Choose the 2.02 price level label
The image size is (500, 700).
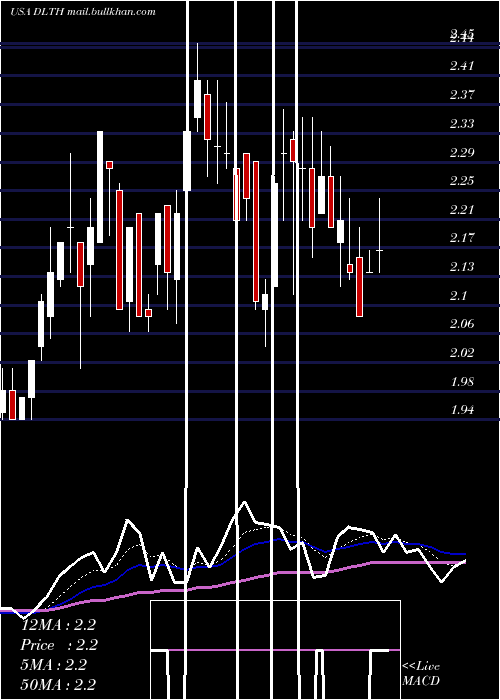click(x=462, y=353)
